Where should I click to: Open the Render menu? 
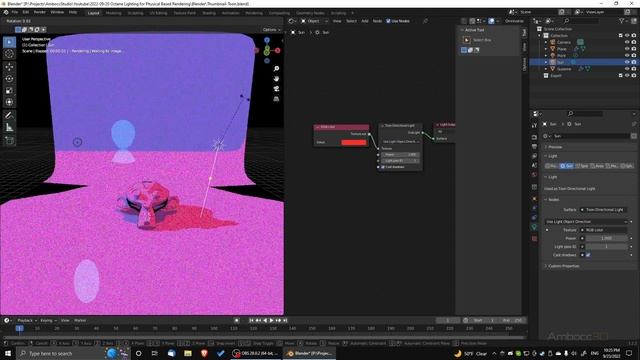coord(40,12)
